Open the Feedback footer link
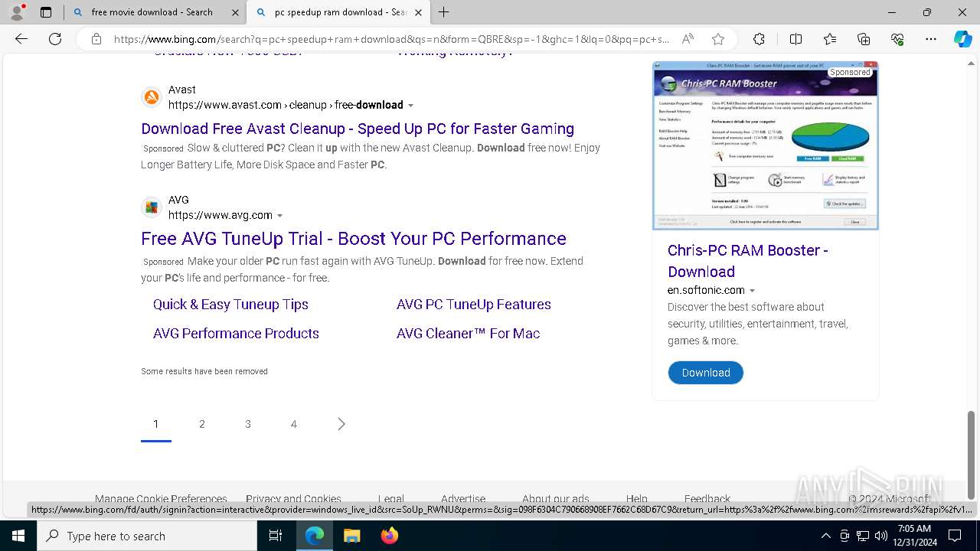The image size is (980, 551). click(x=707, y=498)
